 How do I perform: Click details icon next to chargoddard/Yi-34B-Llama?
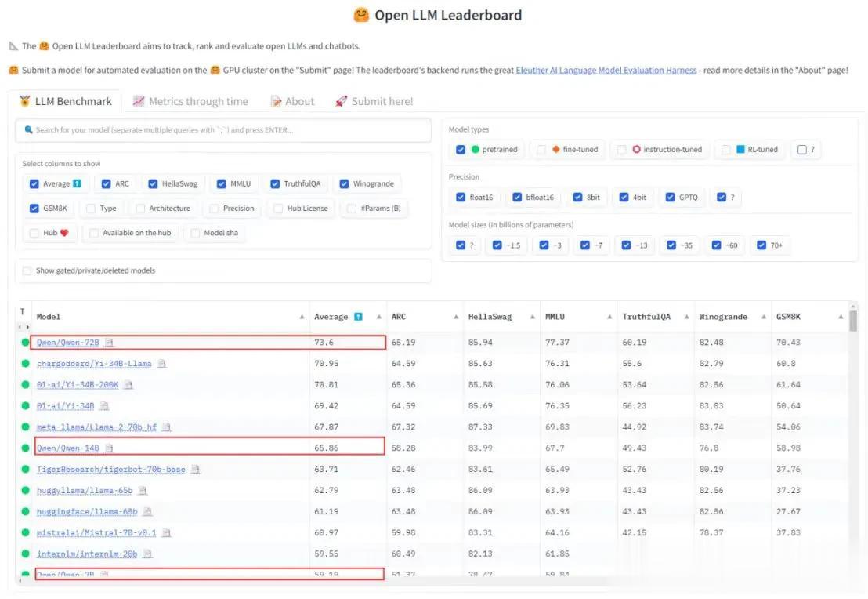161,364
